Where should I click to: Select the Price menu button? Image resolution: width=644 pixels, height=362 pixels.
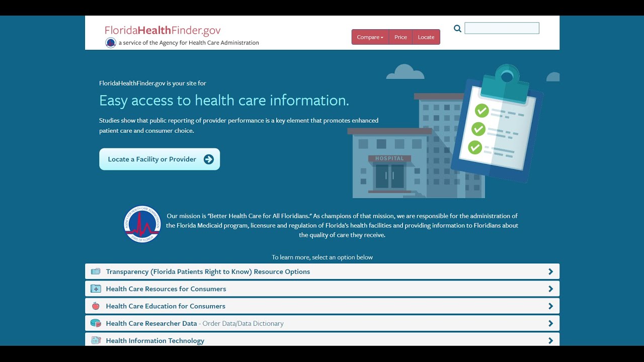click(x=400, y=37)
